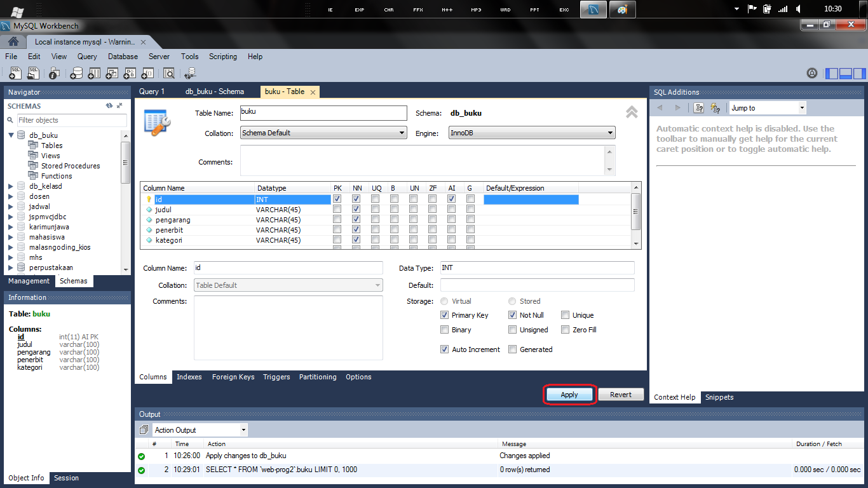Open the Scripting menu
This screenshot has height=488, width=868.
pyautogui.click(x=223, y=57)
